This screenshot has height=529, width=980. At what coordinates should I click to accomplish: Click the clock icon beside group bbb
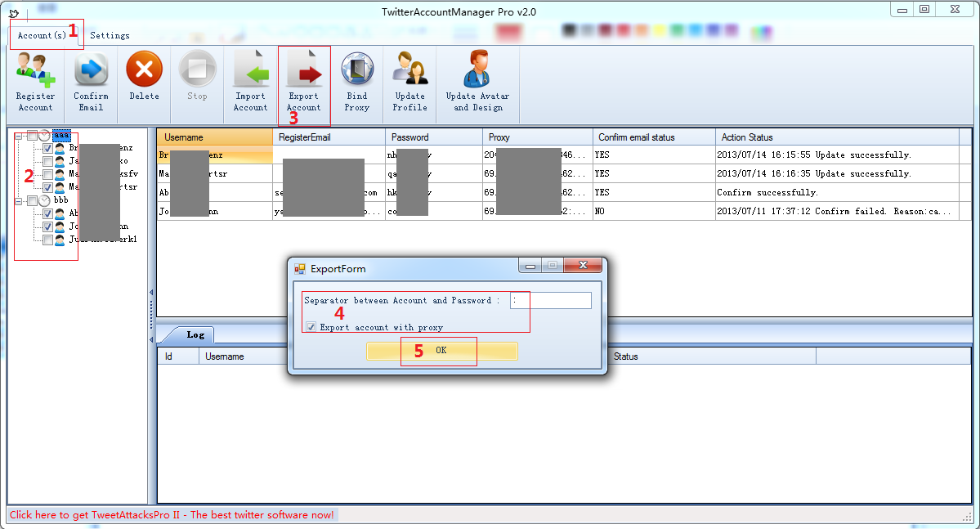click(x=44, y=200)
